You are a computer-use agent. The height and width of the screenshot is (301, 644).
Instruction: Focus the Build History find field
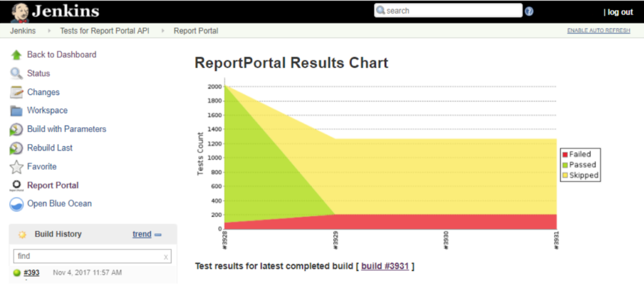coord(92,256)
